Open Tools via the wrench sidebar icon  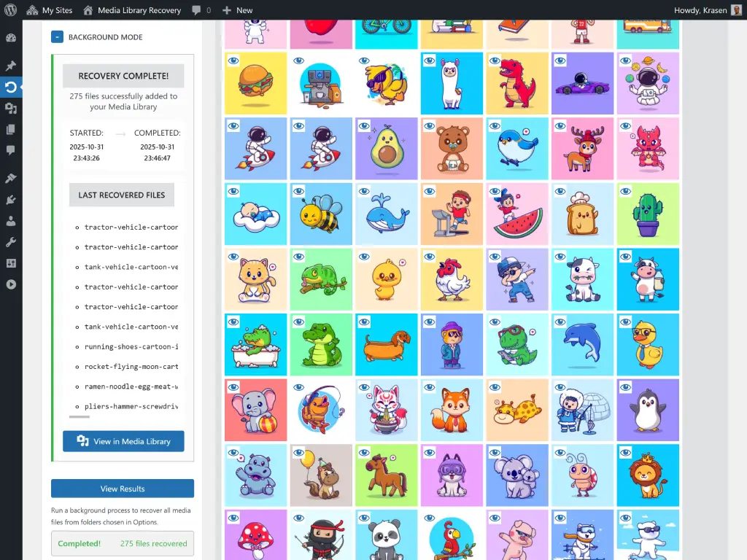pyautogui.click(x=10, y=241)
